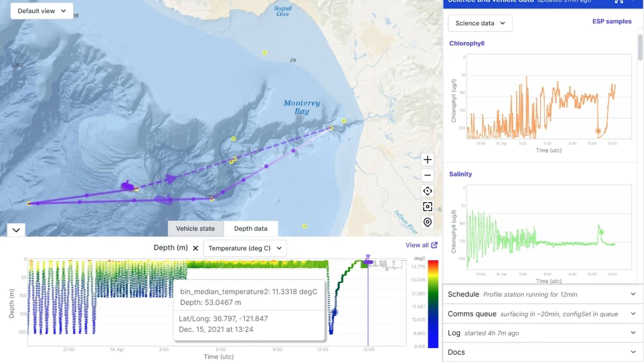The height and width of the screenshot is (362, 644).
Task: Click the 9.156 value on the color scale
Action: pos(420,347)
